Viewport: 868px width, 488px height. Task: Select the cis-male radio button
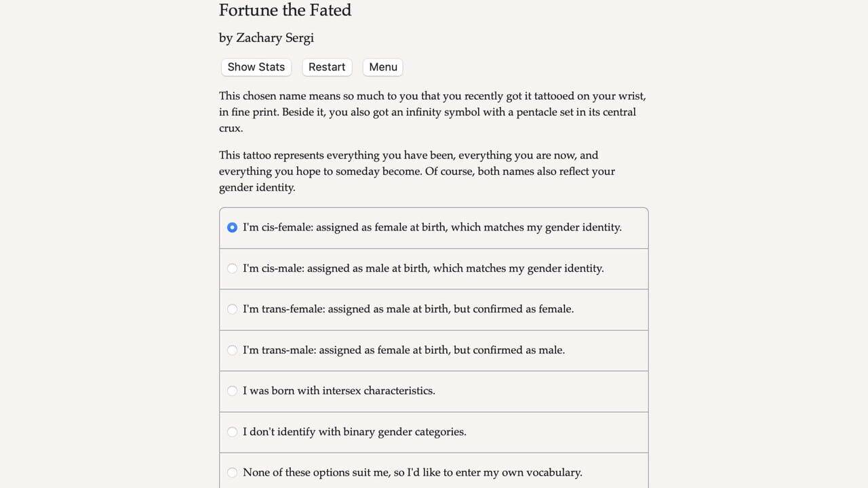(232, 268)
